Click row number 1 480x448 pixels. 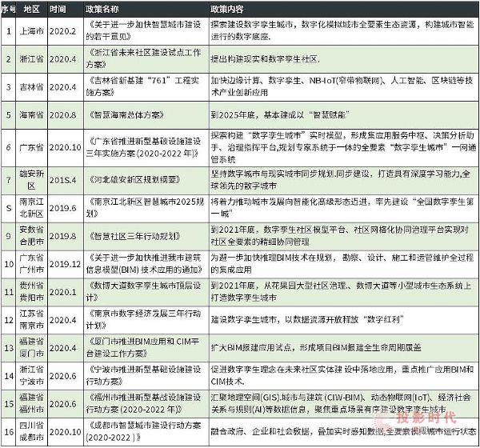9,31
